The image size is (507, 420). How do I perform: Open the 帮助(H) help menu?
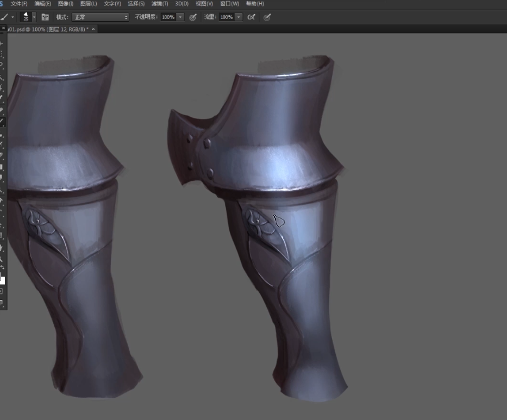pyautogui.click(x=255, y=4)
